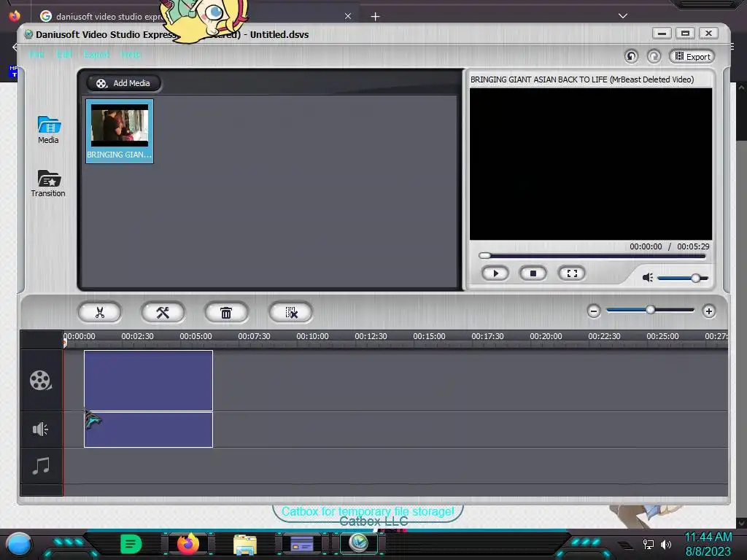The height and width of the screenshot is (560, 747).
Task: Open the File menu
Action: [36, 54]
